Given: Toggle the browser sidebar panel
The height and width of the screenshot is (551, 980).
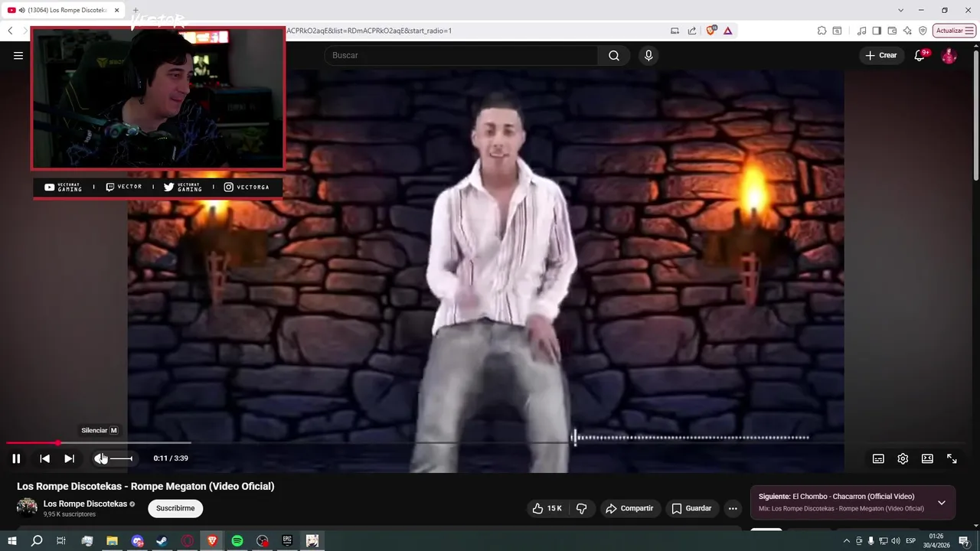Looking at the screenshot, I should (877, 31).
